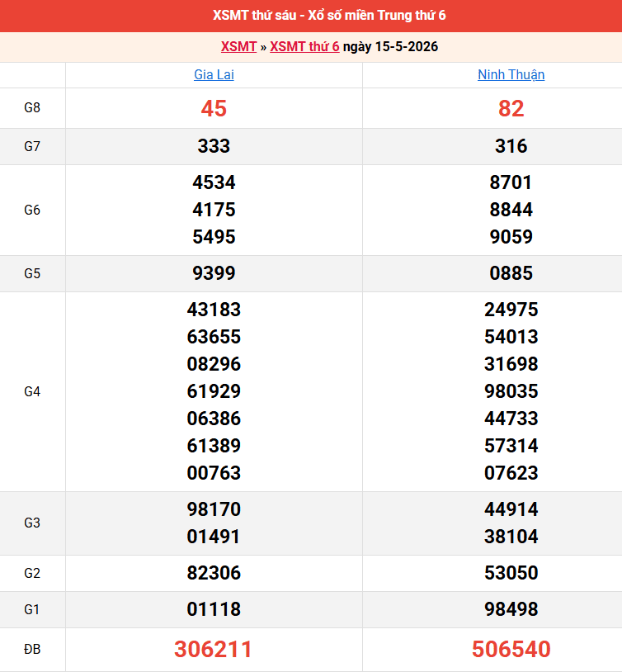622x672 pixels.
Task: Click the G1 row label
Action: pos(32,609)
